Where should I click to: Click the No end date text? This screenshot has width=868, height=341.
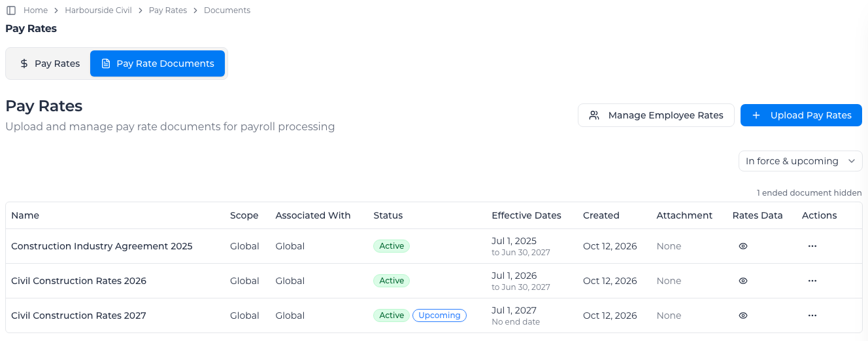point(516,322)
